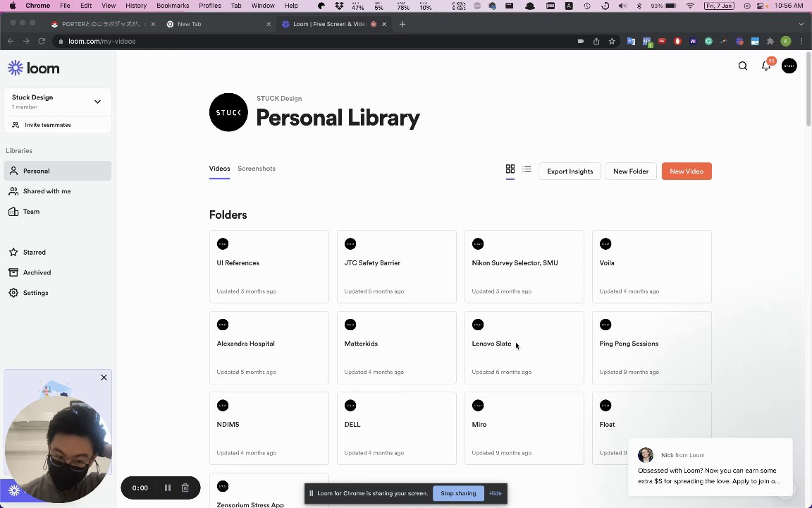Open the Team library
The height and width of the screenshot is (508, 812).
coord(58,212)
